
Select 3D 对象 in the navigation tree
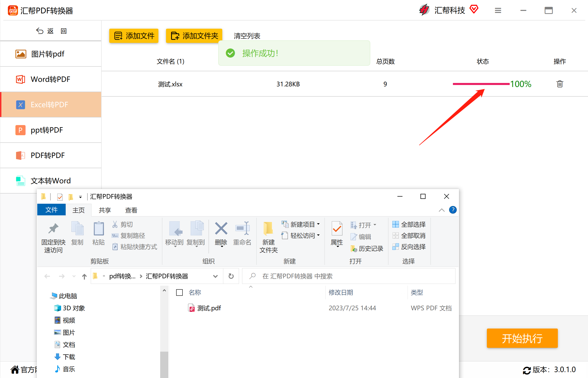[x=69, y=308]
